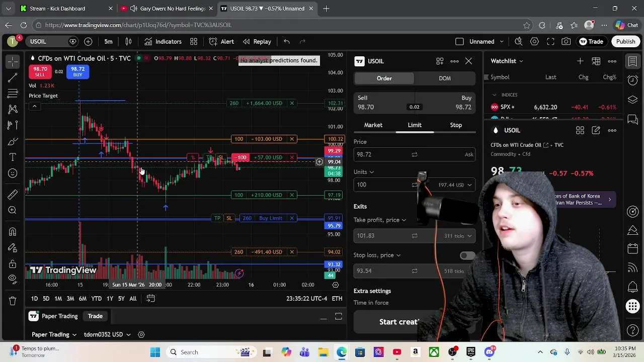This screenshot has height=362, width=644.
Task: Select the trend line drawing tool
Action: click(x=13, y=78)
